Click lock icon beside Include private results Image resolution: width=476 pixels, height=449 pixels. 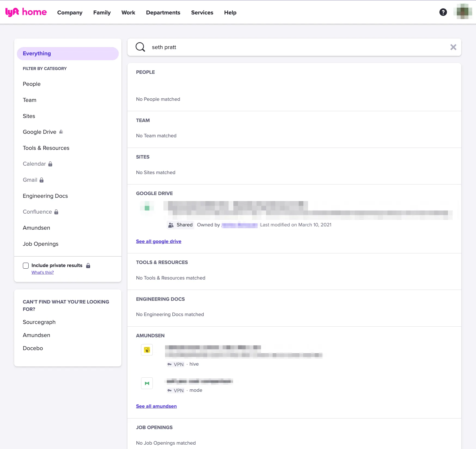[x=88, y=265]
